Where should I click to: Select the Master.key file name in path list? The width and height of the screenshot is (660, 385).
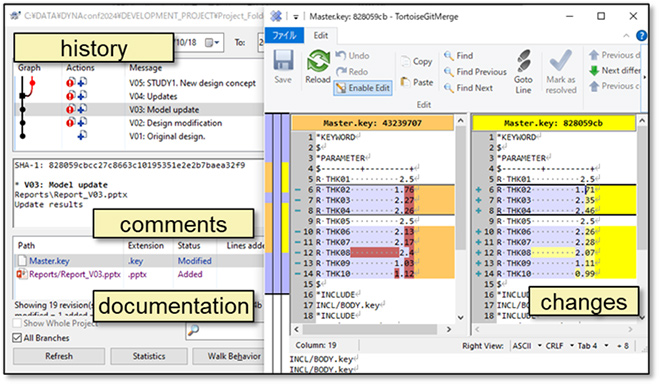tap(49, 261)
